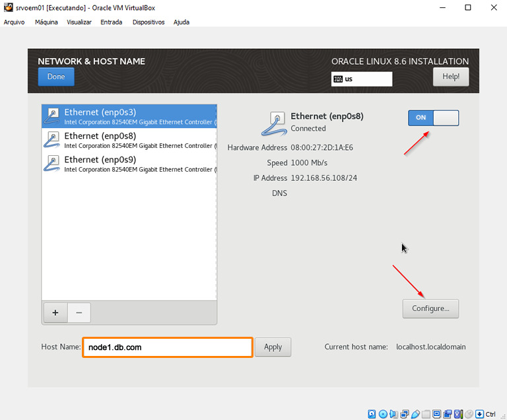
Task: Click the hardware address 08:00:27:2D:1A:E6
Action: coord(321,147)
